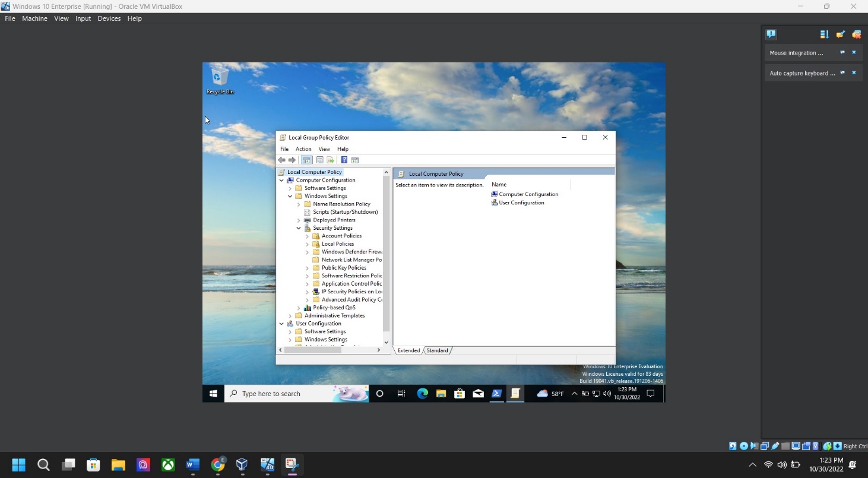Select Scripts (Startup/Shutdown) in the tree
The image size is (868, 478).
345,212
